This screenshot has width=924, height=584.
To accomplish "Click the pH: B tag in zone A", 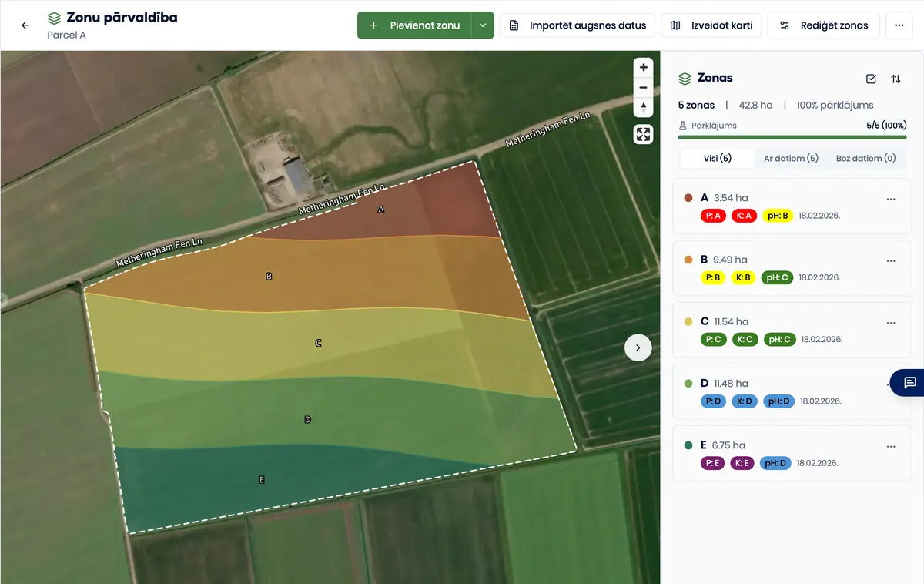I will click(777, 216).
